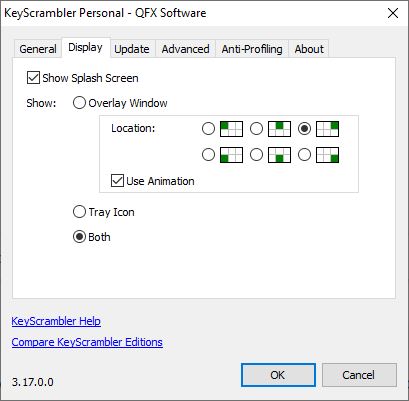Click the bottom-left location grid icon

point(231,155)
